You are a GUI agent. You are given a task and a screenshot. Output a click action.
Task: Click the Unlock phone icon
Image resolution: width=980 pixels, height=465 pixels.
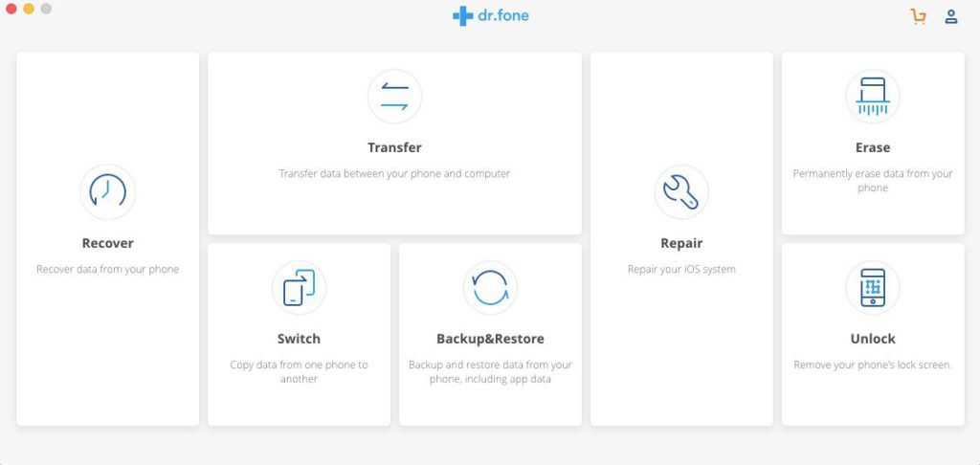[x=873, y=287]
